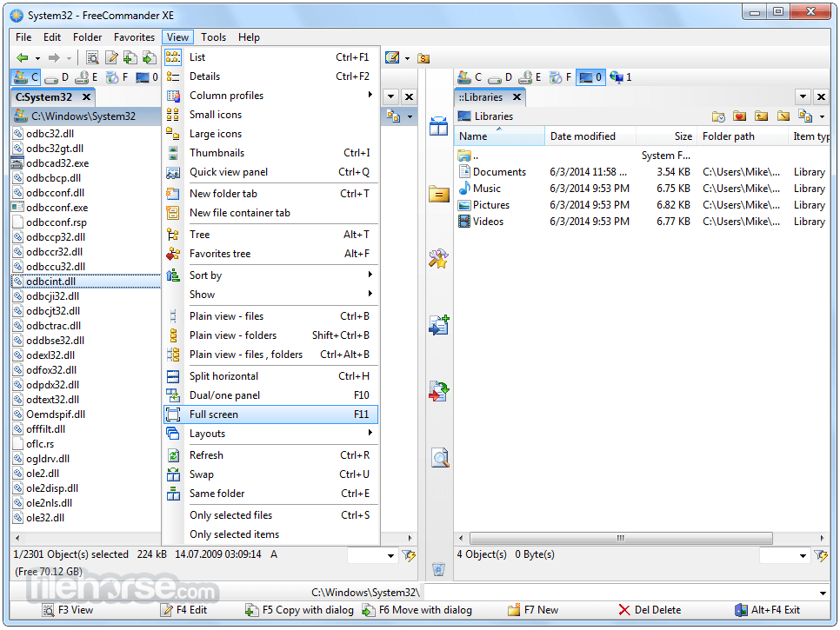Click F3 View button
The height and width of the screenshot is (630, 840).
tap(68, 610)
